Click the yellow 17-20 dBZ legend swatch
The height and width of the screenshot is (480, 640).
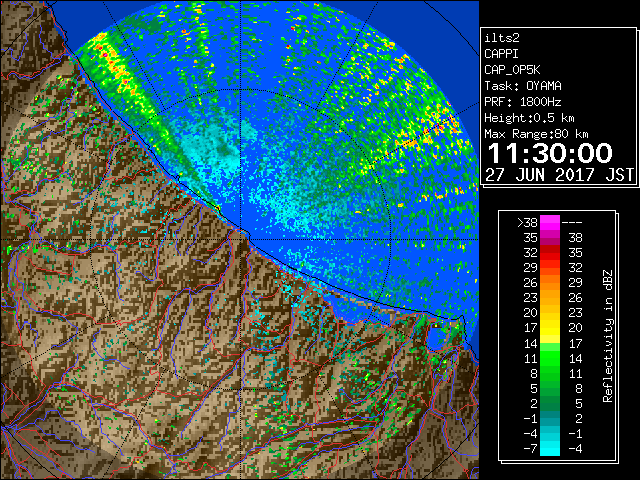coord(550,328)
